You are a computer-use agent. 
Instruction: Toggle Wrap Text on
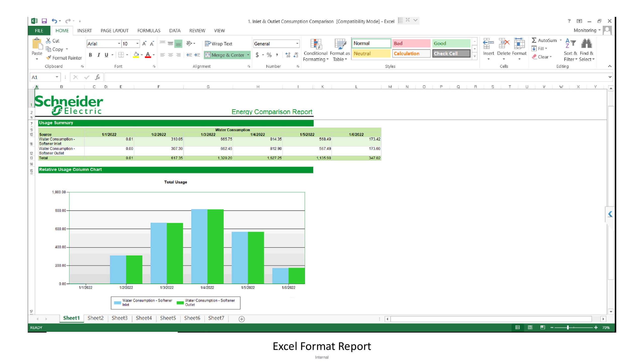pos(219,44)
